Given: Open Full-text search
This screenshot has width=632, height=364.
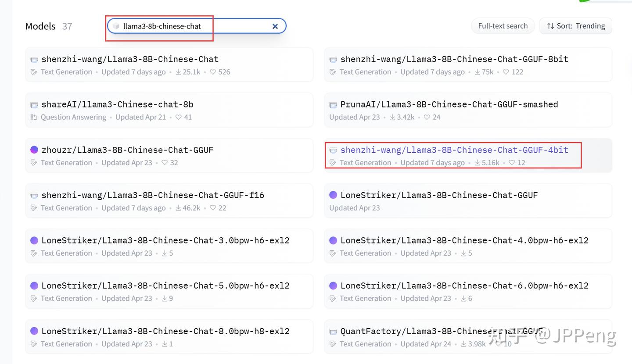Looking at the screenshot, I should [x=503, y=26].
